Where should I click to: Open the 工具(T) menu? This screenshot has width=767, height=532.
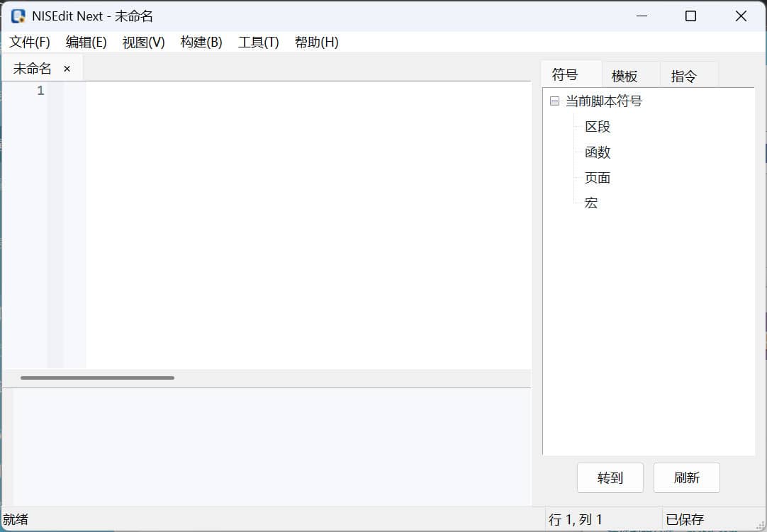[x=258, y=43]
